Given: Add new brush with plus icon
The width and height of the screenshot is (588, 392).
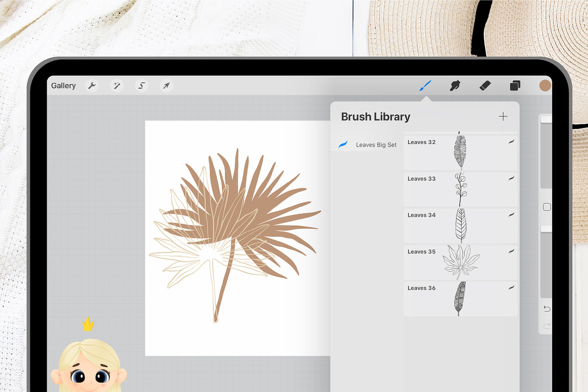Looking at the screenshot, I should [x=503, y=117].
